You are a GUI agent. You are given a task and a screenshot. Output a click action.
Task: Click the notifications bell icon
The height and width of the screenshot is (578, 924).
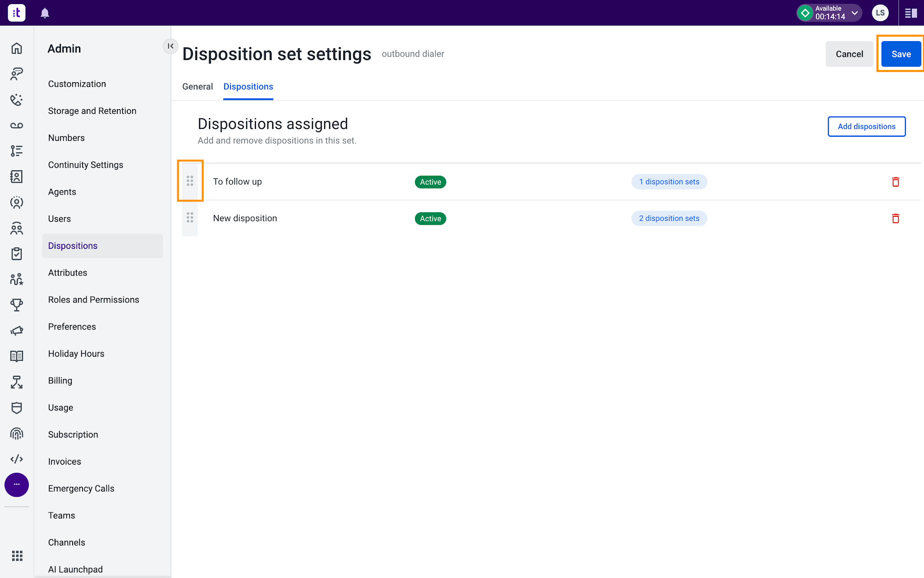click(x=45, y=13)
